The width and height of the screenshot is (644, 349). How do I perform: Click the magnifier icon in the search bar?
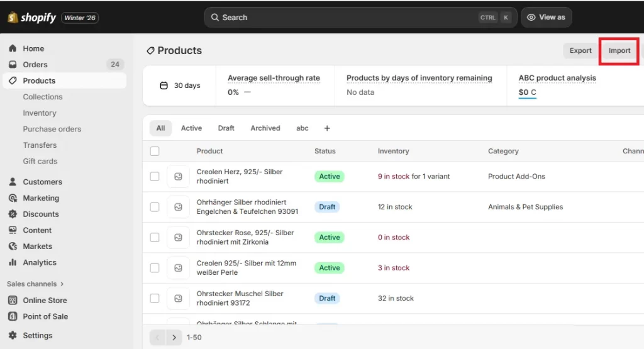(215, 17)
